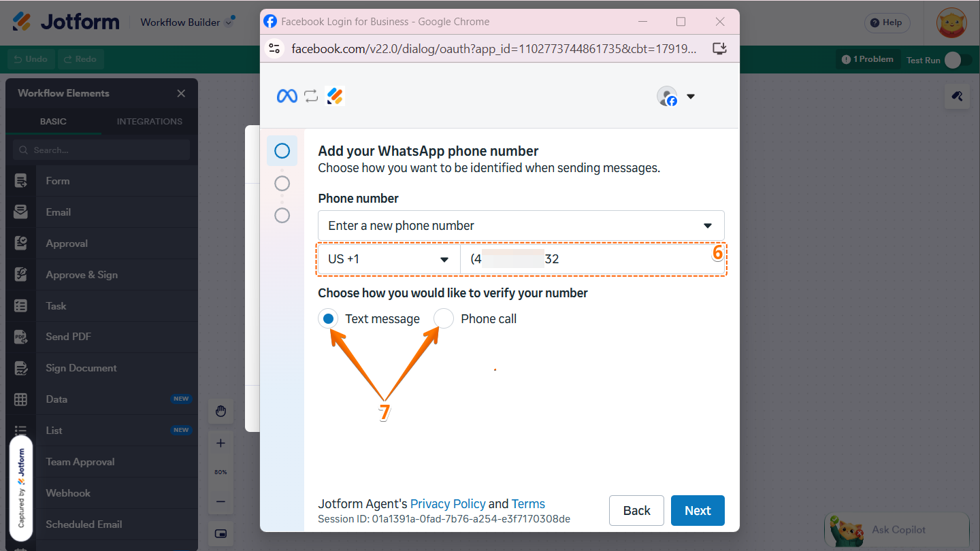Click the Meta logo in the dialog

[x=287, y=96]
